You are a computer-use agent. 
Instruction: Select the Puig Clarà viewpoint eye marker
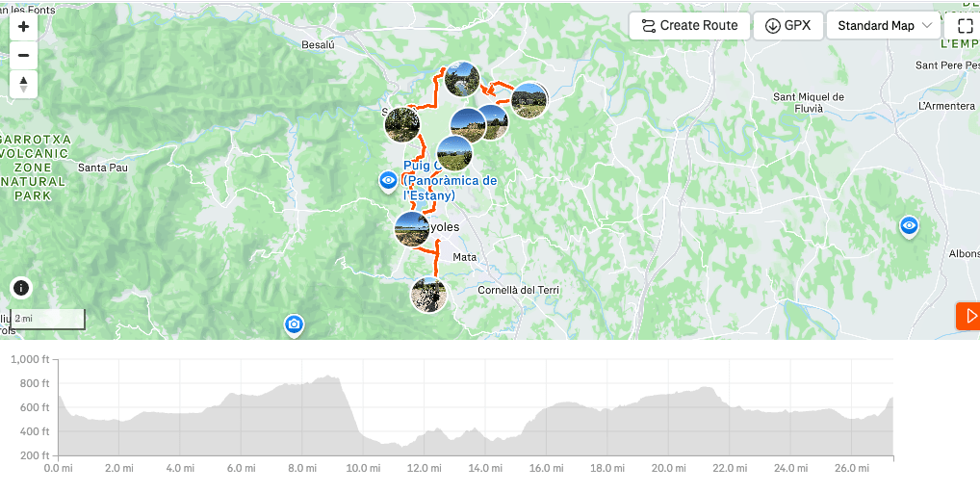[388, 180]
